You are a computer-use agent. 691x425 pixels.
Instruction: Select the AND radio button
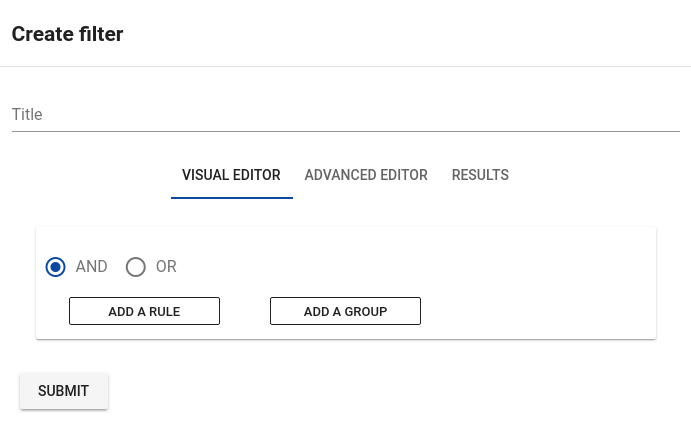(56, 267)
